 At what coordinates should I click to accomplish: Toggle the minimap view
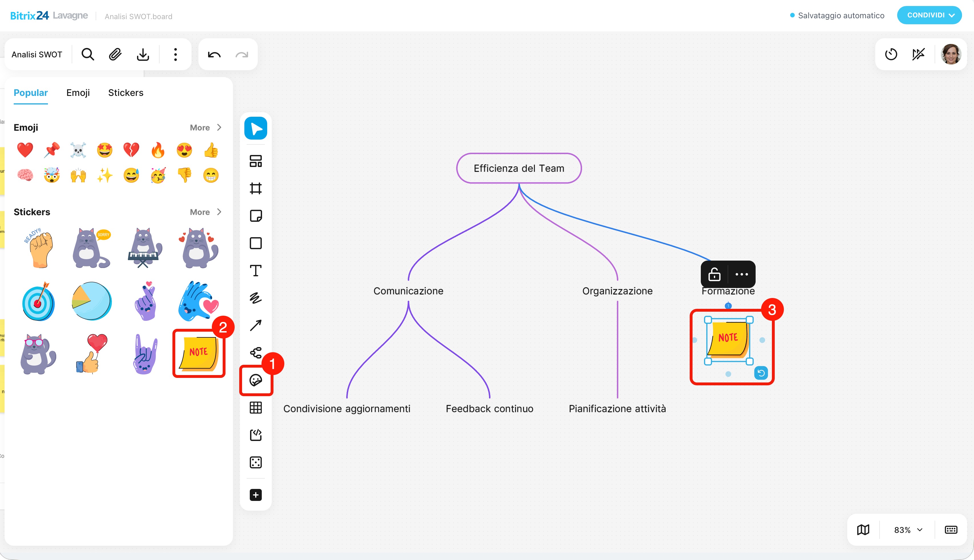tap(863, 530)
